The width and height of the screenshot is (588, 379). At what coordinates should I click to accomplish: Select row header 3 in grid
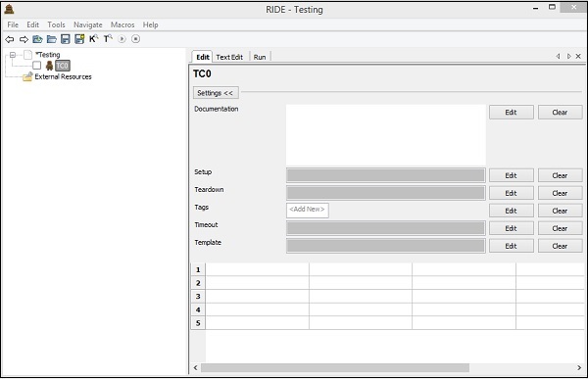(198, 296)
